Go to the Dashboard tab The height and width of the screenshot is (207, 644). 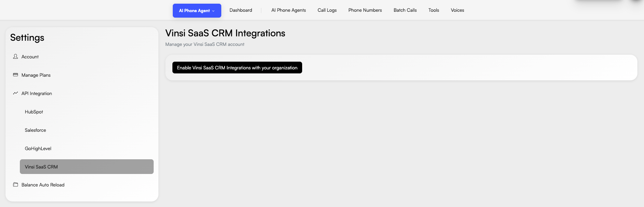click(x=241, y=10)
